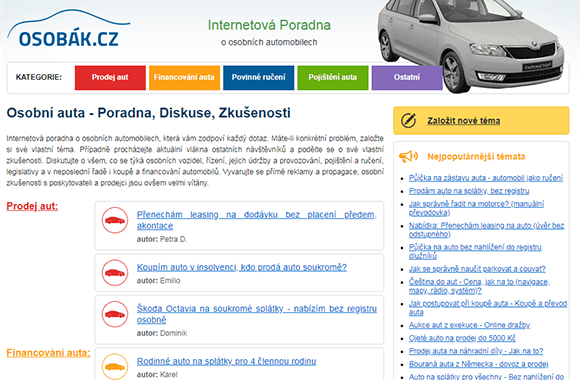Open Půjčka na zástavu auta link
This screenshot has height=380, width=580.
click(486, 178)
